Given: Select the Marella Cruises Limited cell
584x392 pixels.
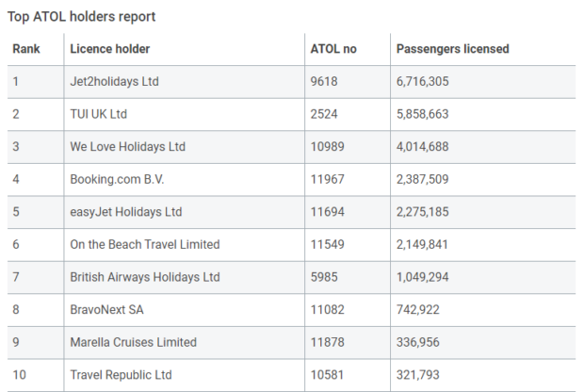Looking at the screenshot, I should point(133,342).
